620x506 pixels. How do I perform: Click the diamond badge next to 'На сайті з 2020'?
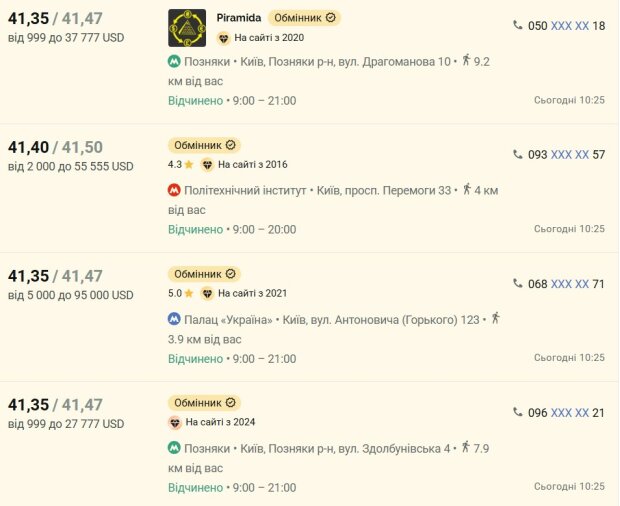223,38
